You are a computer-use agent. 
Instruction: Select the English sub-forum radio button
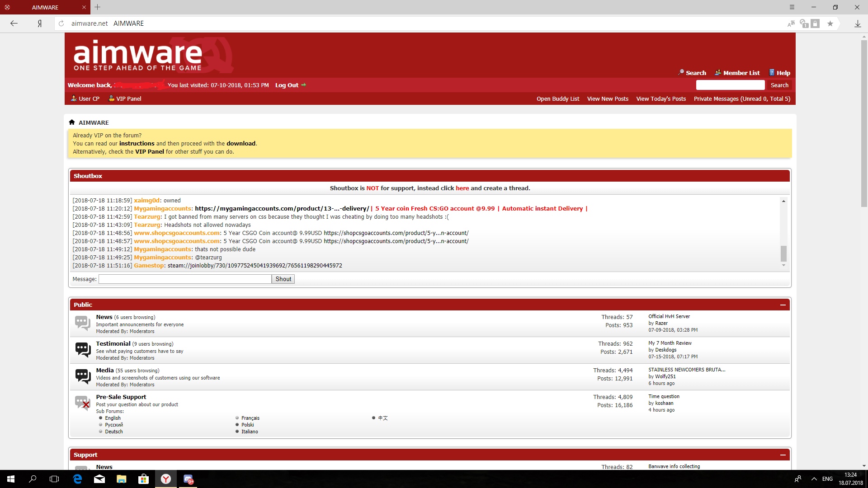click(x=101, y=417)
